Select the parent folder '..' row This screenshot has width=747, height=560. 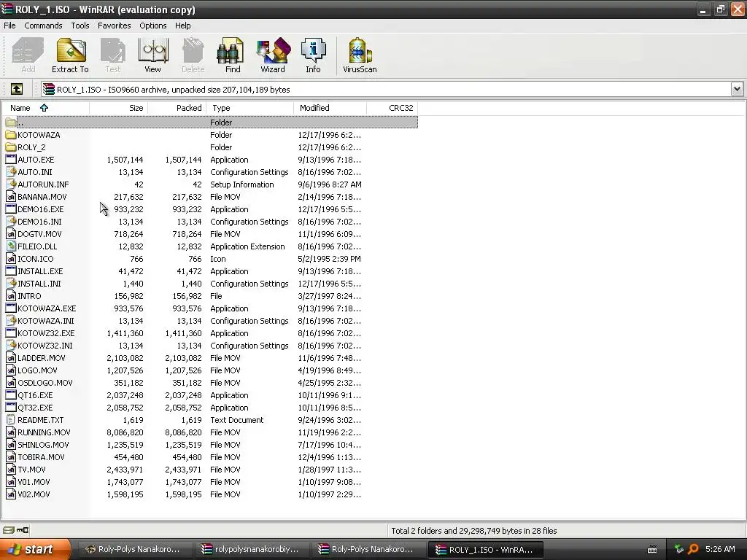pyautogui.click(x=212, y=122)
